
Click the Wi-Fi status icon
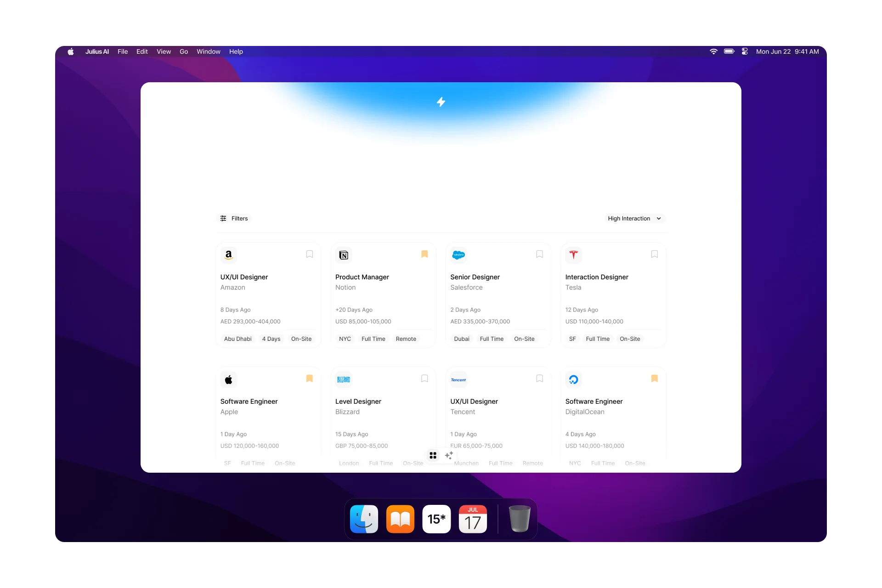click(713, 51)
